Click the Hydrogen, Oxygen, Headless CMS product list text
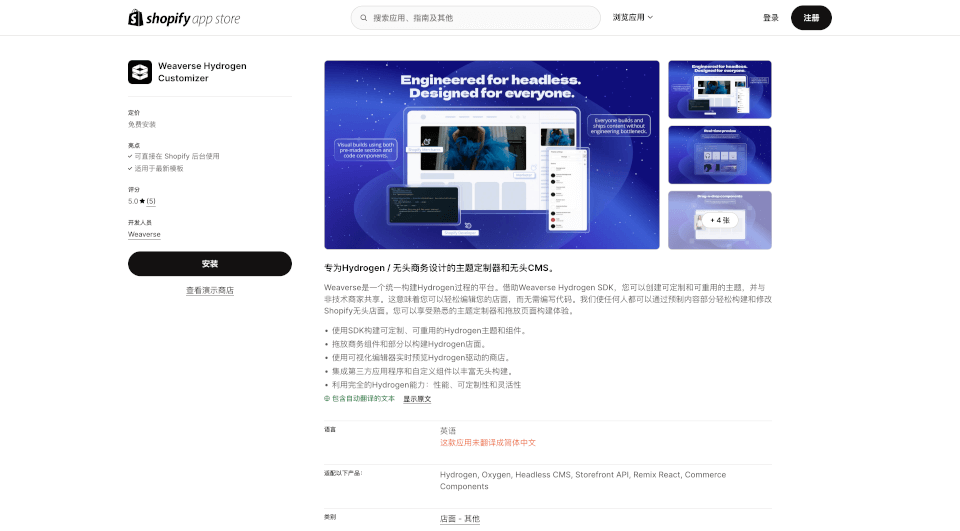The height and width of the screenshot is (531, 960). click(x=583, y=480)
